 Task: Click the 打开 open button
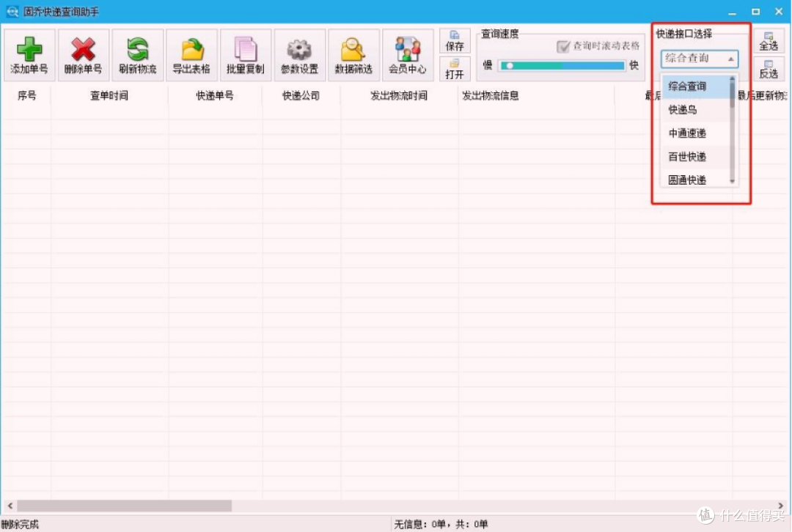tap(455, 69)
